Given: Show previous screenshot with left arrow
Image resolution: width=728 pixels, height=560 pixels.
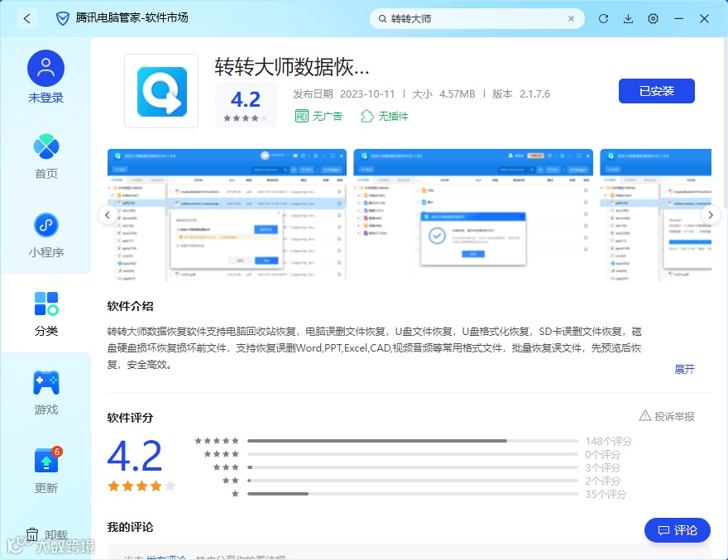Looking at the screenshot, I should point(108,215).
